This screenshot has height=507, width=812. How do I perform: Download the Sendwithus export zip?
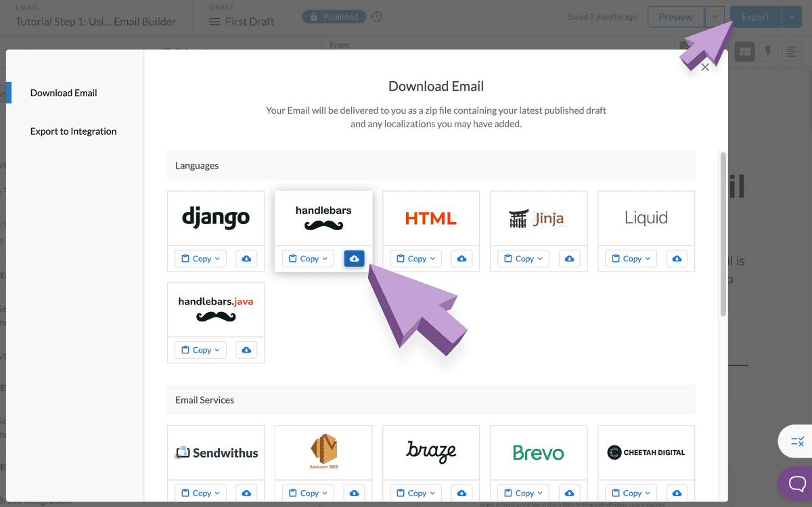coord(246,493)
